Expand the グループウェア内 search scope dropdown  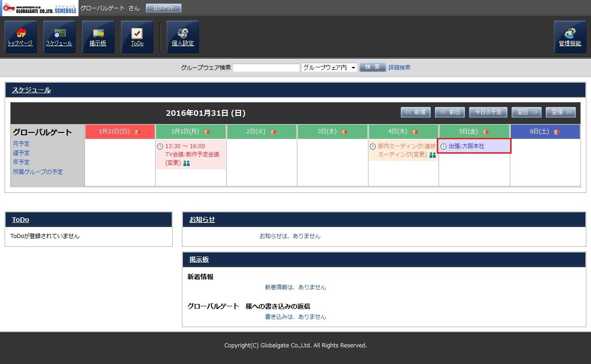[329, 67]
